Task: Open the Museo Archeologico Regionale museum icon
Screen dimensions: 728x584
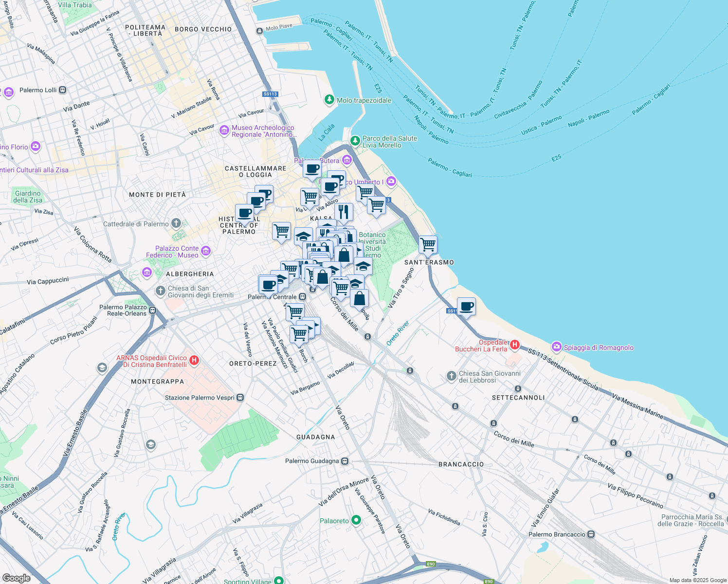Action: tap(224, 130)
